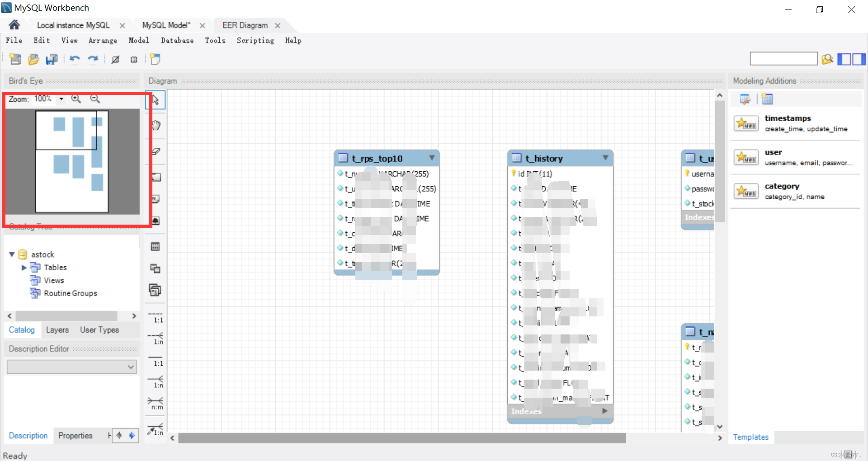Screen dimensions: 868x461
Task: Open template editor icon in Modeling Additions
Action: pyautogui.click(x=745, y=99)
